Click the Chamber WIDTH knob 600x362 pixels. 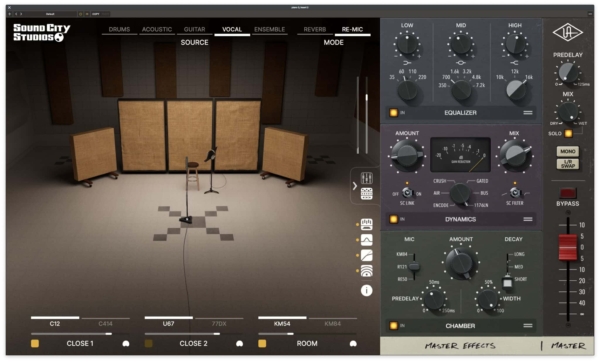[x=488, y=299]
